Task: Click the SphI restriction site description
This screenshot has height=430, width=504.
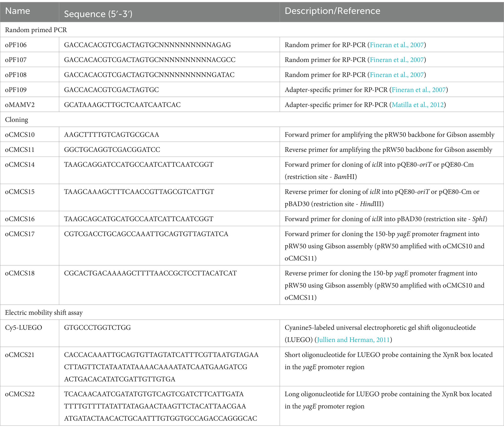Action: coord(386,219)
